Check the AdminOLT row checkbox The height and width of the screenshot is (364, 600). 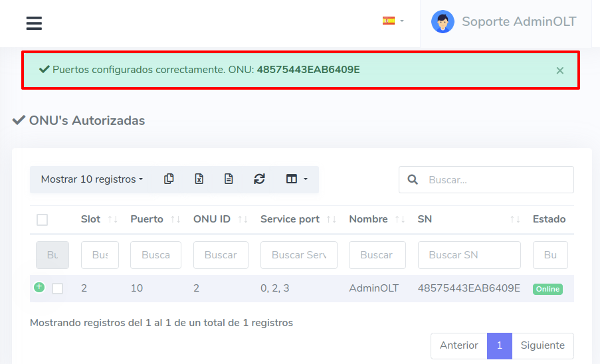coord(58,288)
